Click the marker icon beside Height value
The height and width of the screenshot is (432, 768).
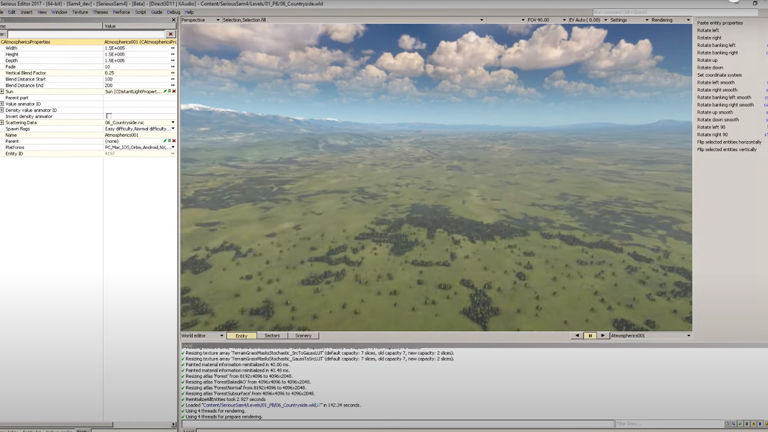(x=173, y=54)
